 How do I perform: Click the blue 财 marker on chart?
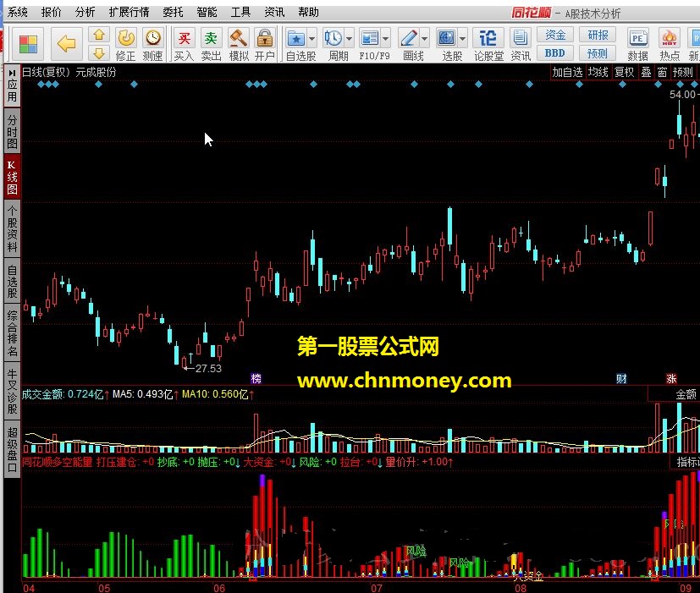click(x=621, y=378)
